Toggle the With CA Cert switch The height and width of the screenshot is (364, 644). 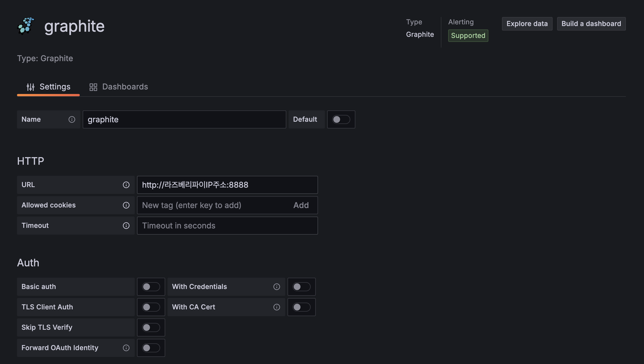tap(301, 307)
